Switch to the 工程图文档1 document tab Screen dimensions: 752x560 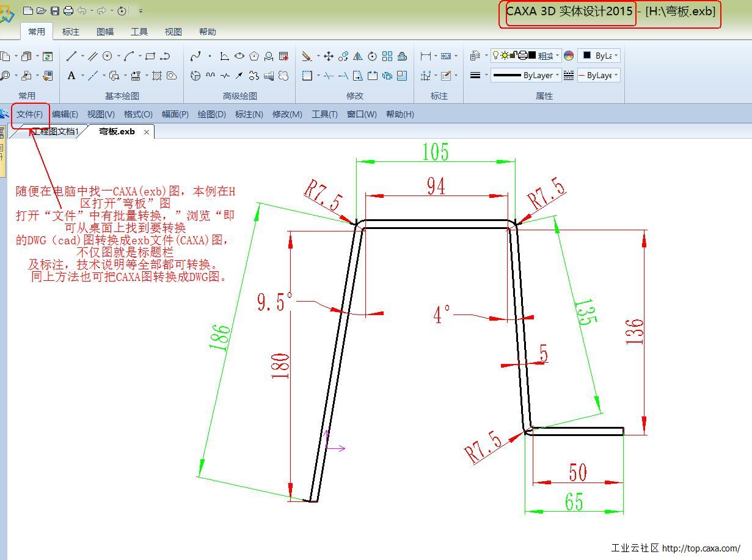click(55, 132)
